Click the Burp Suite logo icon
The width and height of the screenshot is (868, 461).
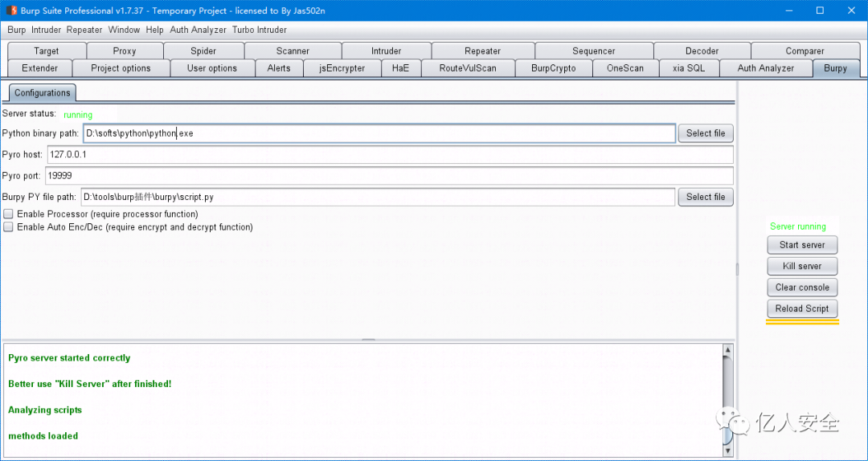pos(11,10)
